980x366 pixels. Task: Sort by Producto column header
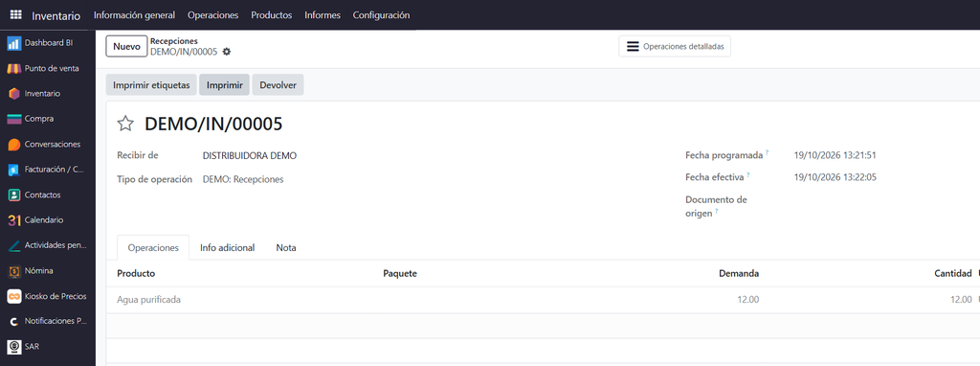tap(136, 273)
